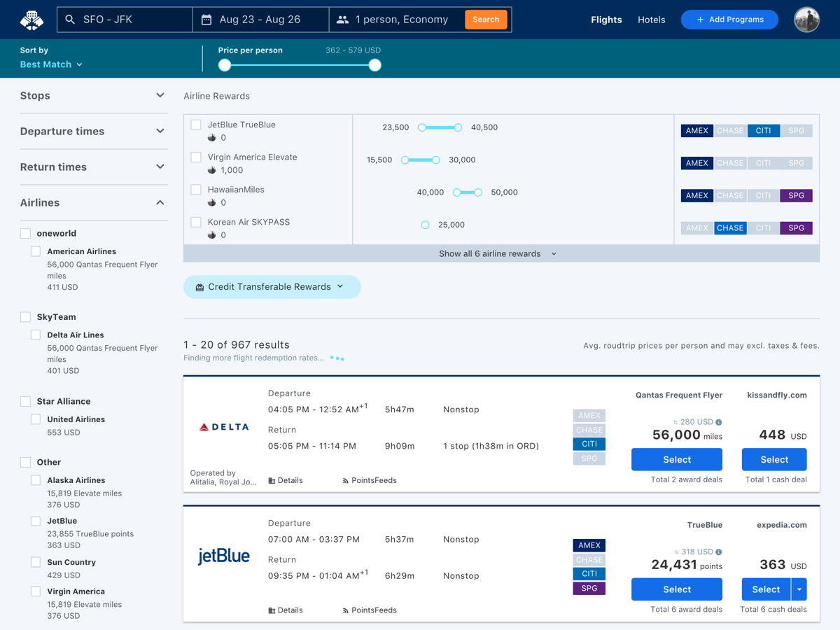
Task: Click the Details icon in the Delta flight card
Action: (272, 481)
